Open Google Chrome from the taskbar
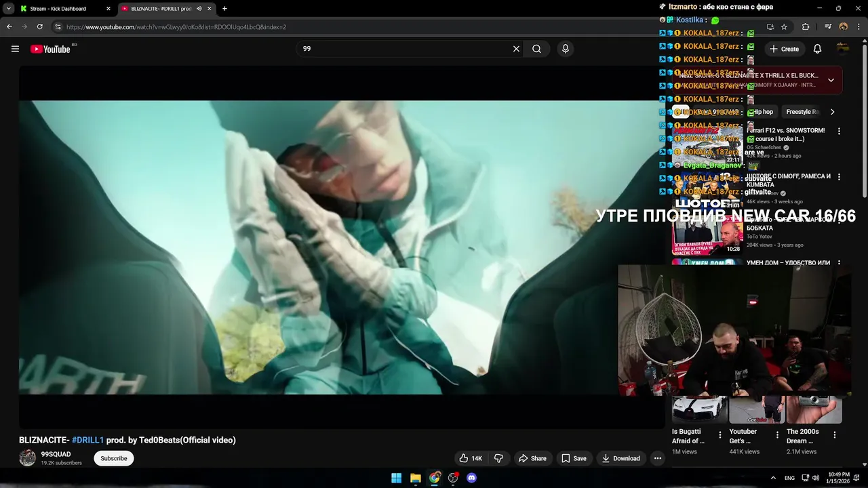The image size is (868, 488). (x=434, y=478)
